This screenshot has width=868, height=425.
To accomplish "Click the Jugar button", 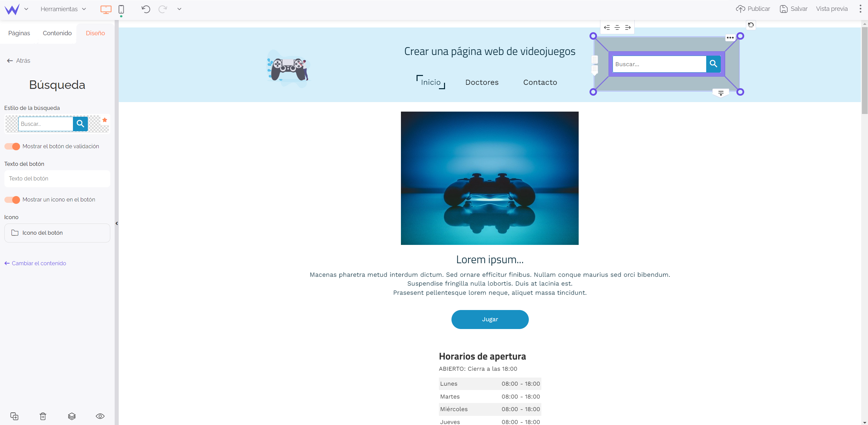I will (x=490, y=319).
